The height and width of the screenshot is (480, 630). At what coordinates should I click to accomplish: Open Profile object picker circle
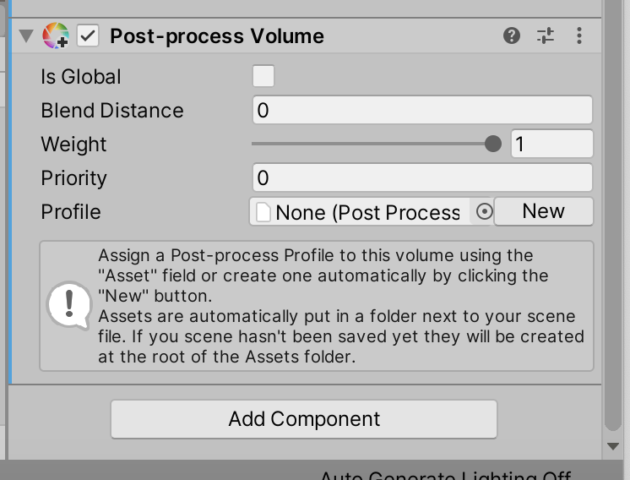coord(484,211)
